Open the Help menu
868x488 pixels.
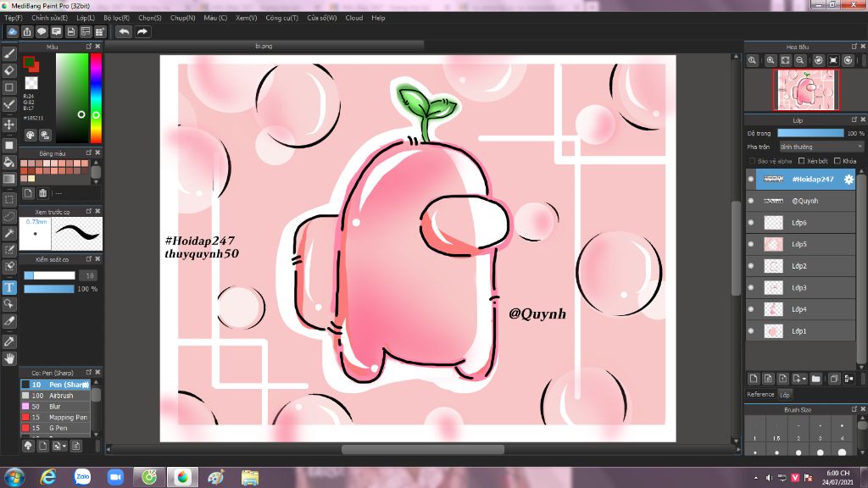coord(378,18)
